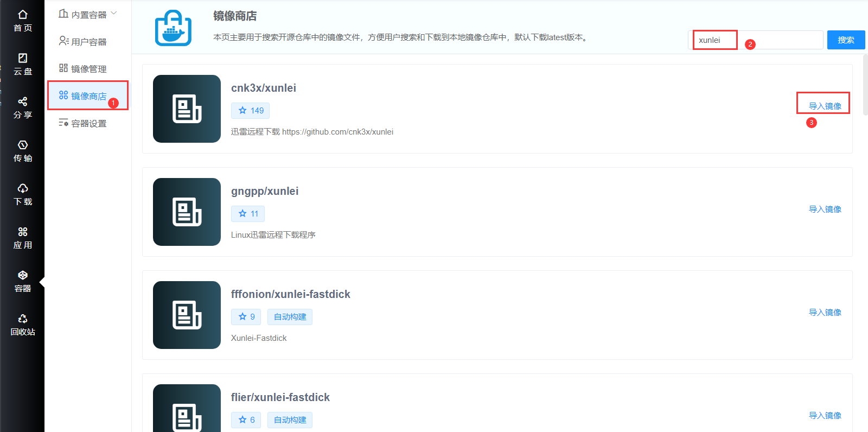Screen dimensions: 868x432
Task: Click the star badge showing 11
Action: pyautogui.click(x=248, y=214)
